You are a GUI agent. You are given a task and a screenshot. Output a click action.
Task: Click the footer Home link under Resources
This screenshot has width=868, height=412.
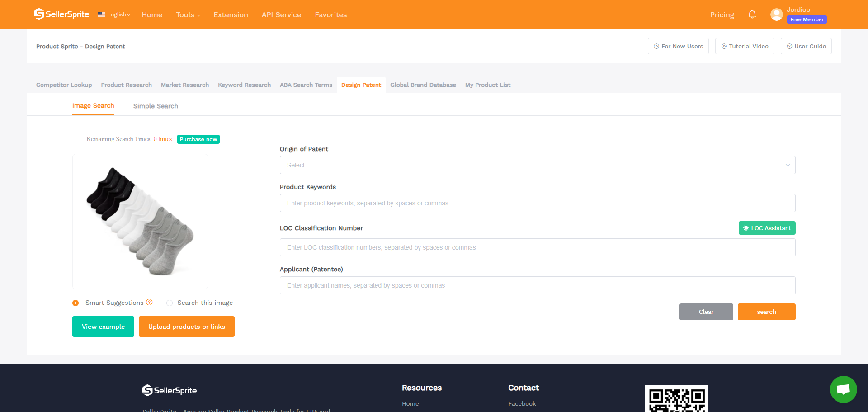pos(410,403)
